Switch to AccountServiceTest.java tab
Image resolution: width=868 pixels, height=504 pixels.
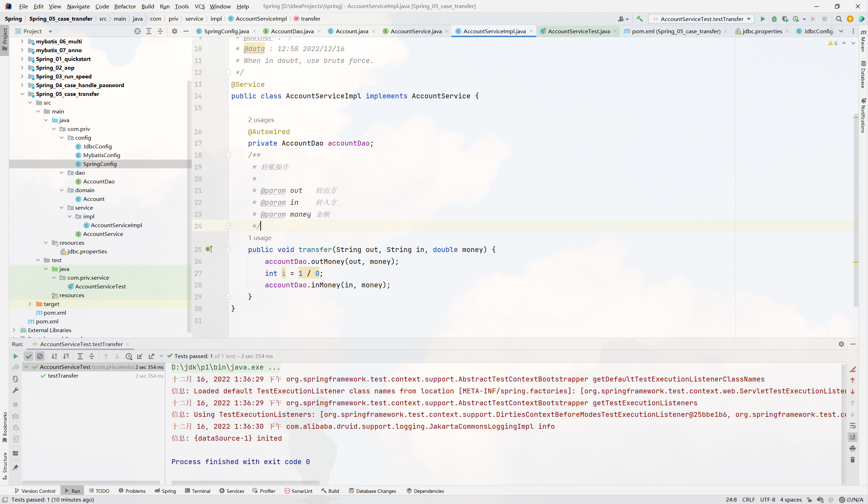click(x=579, y=31)
